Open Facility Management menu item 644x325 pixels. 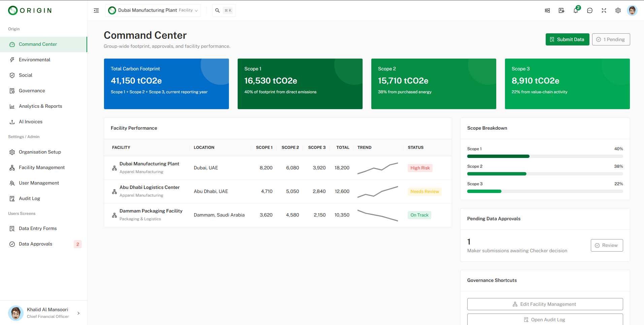click(x=43, y=168)
